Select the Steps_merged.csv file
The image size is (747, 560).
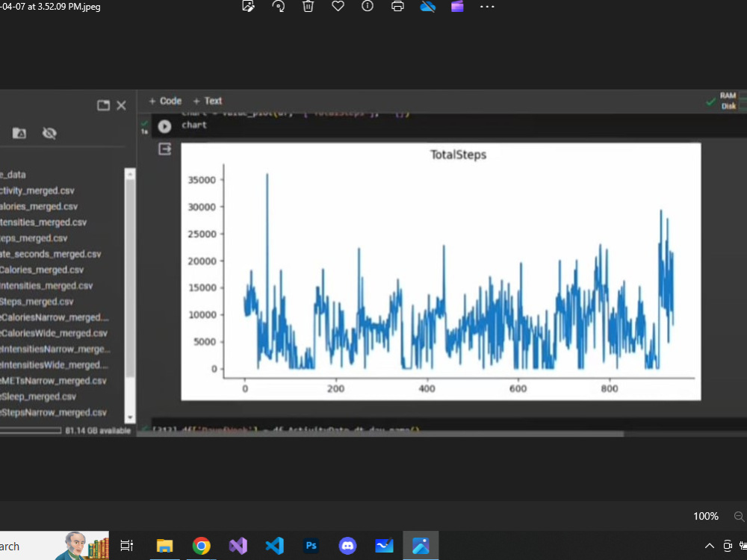pos(37,302)
